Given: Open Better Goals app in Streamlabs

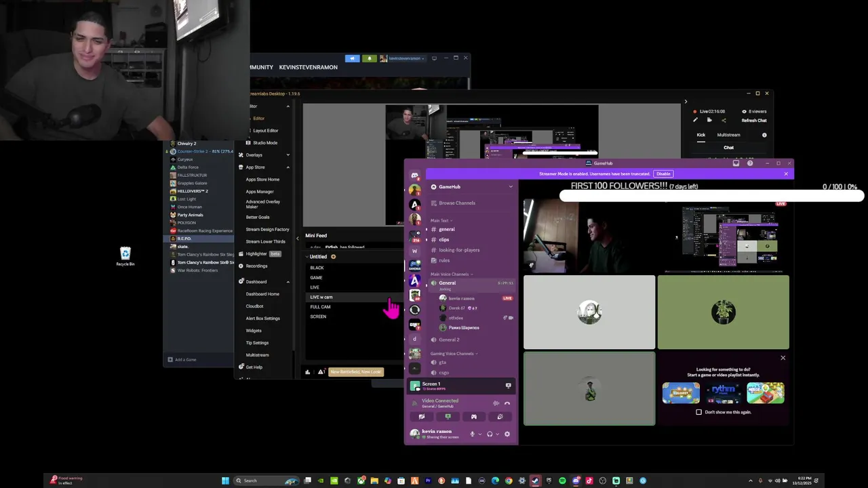Looking at the screenshot, I should [x=258, y=218].
